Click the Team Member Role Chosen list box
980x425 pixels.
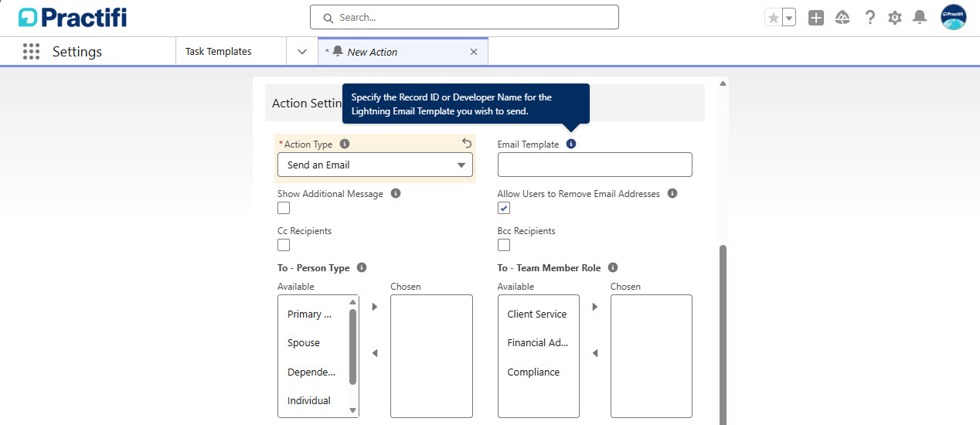pos(652,356)
